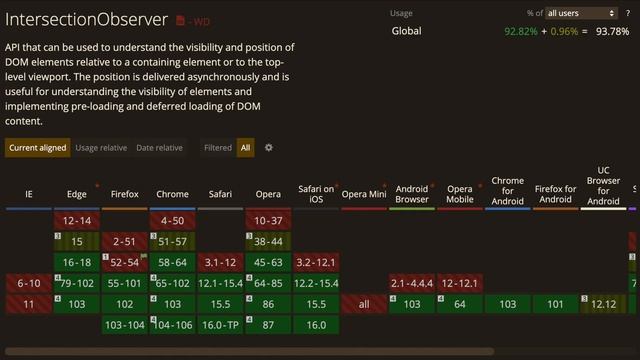Select the IE 11 cell

point(29,304)
